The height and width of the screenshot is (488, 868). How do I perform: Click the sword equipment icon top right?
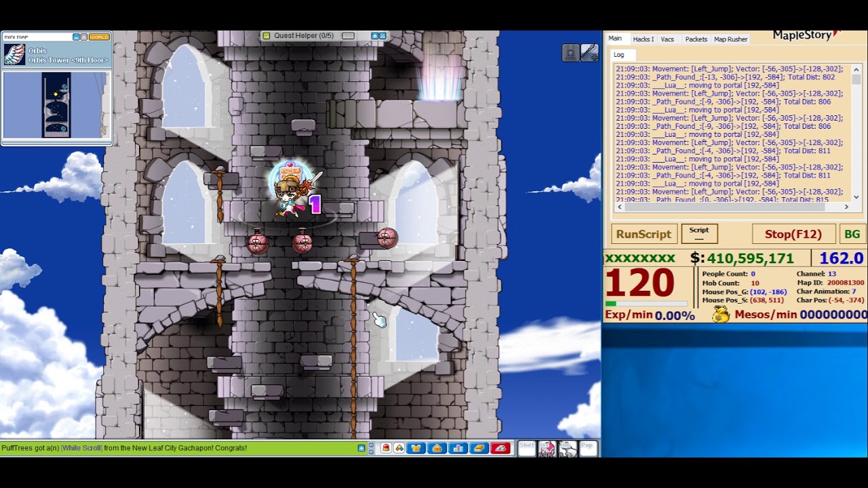click(589, 53)
